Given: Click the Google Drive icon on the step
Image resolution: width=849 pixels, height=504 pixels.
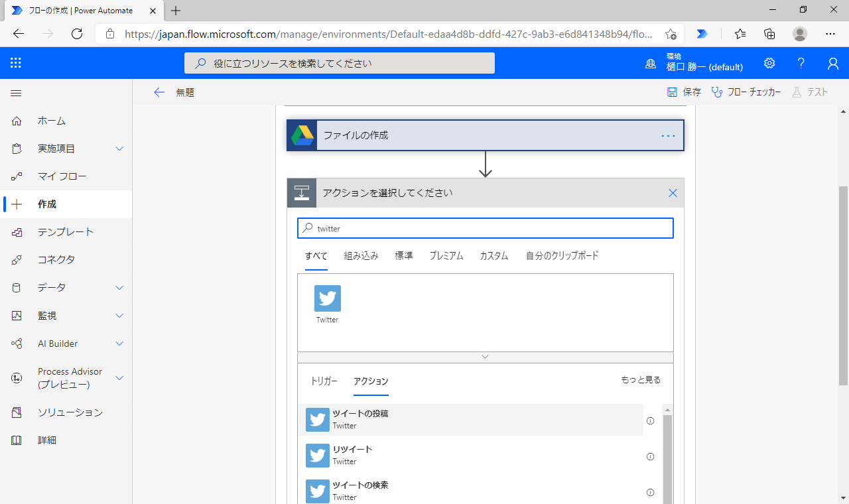Looking at the screenshot, I should 302,135.
